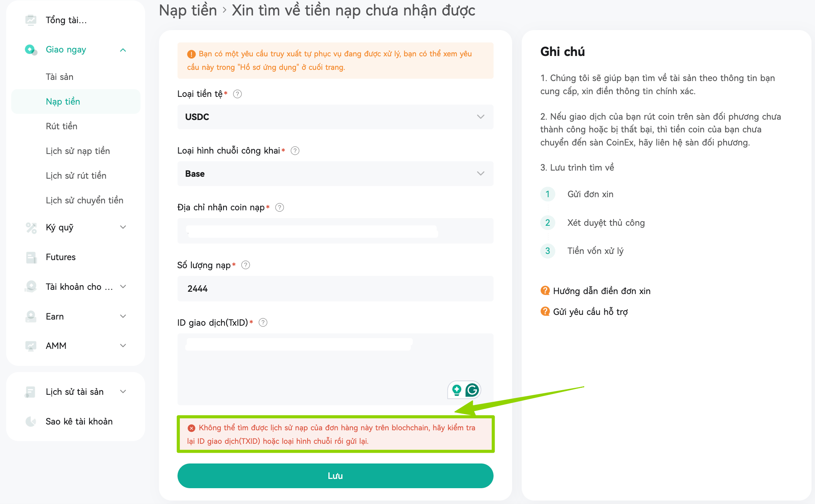The height and width of the screenshot is (504, 815).
Task: Open Lịch sử nạp tiền menu item
Action: [78, 151]
